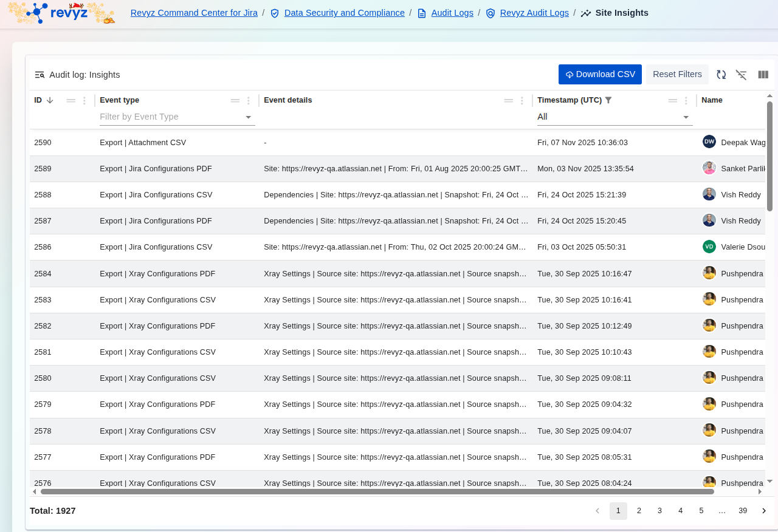Image resolution: width=778 pixels, height=532 pixels.
Task: Open the Event type column menu dots
Action: (249, 101)
